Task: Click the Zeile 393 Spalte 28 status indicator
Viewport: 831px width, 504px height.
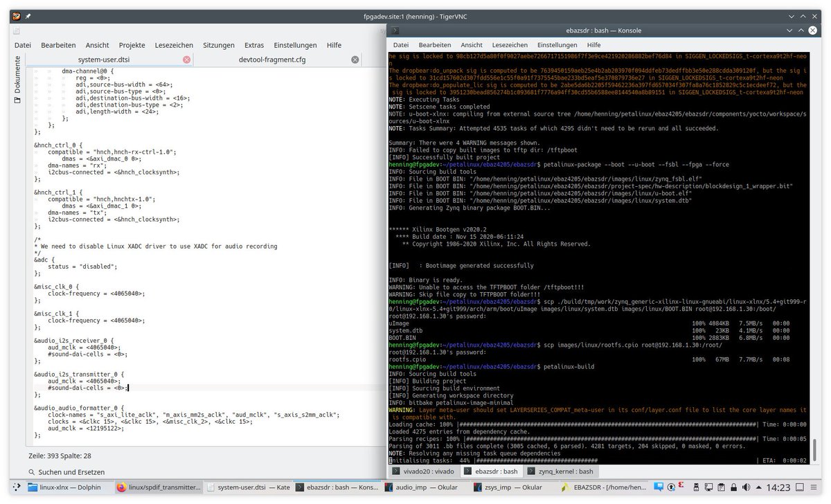Action: click(60, 456)
